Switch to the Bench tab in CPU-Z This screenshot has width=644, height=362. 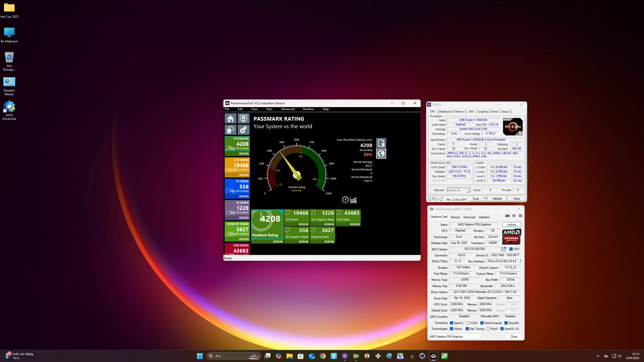[495, 112]
